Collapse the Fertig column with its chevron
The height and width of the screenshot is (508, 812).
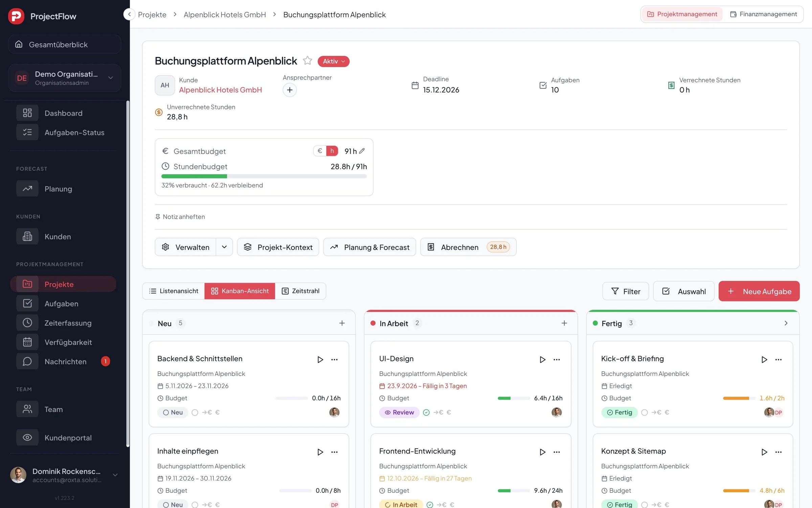[786, 323]
